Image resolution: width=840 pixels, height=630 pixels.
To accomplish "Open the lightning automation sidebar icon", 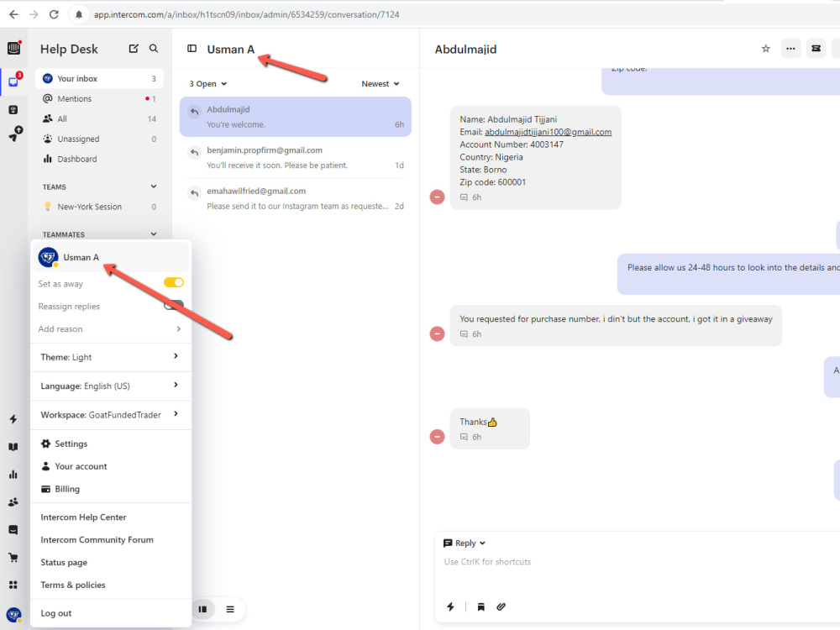I will point(13,419).
